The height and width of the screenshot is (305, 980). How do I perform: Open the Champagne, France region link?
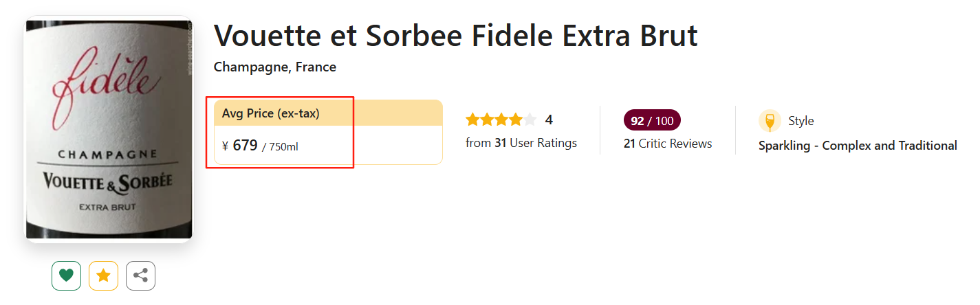275,67
